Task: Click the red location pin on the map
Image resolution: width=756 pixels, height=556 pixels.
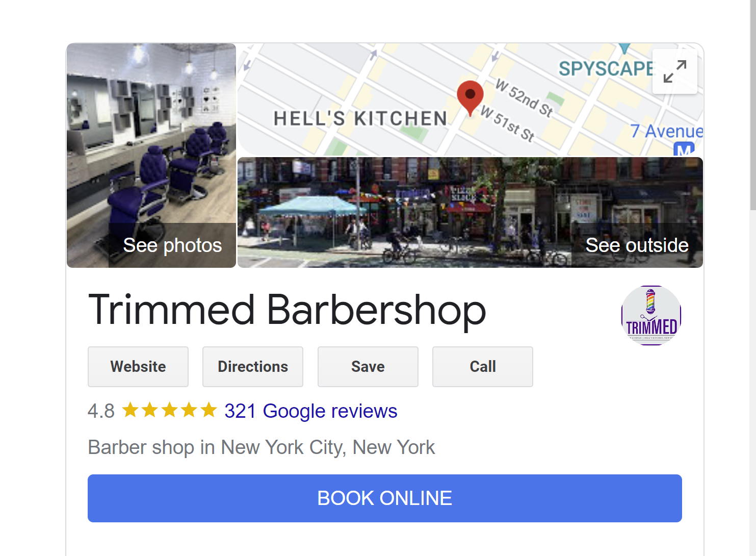Action: (470, 98)
